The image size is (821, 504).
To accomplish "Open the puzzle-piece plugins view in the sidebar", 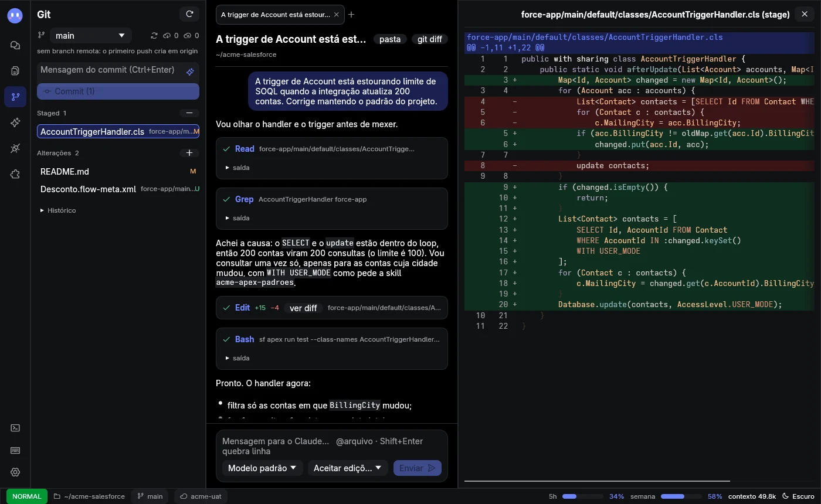I will (x=15, y=174).
